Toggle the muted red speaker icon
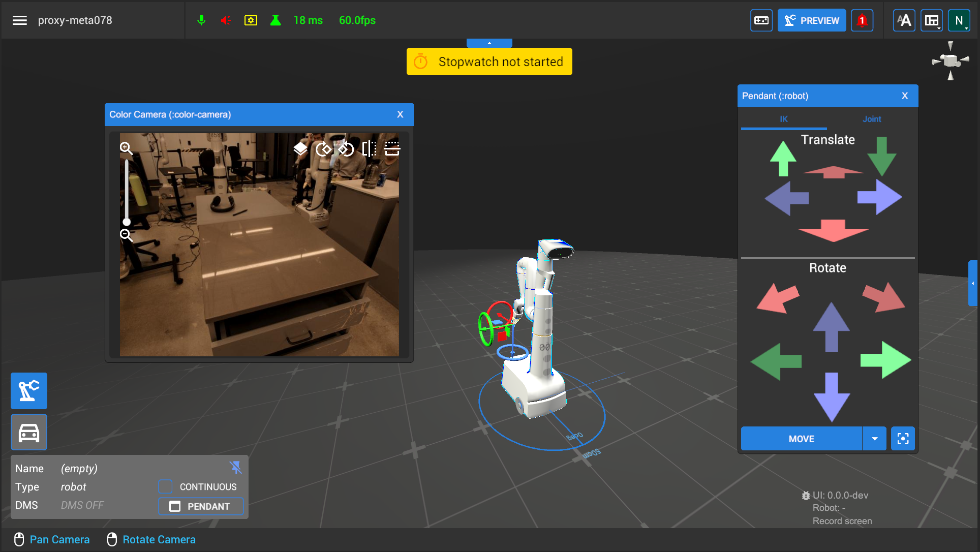980x552 pixels. [226, 20]
